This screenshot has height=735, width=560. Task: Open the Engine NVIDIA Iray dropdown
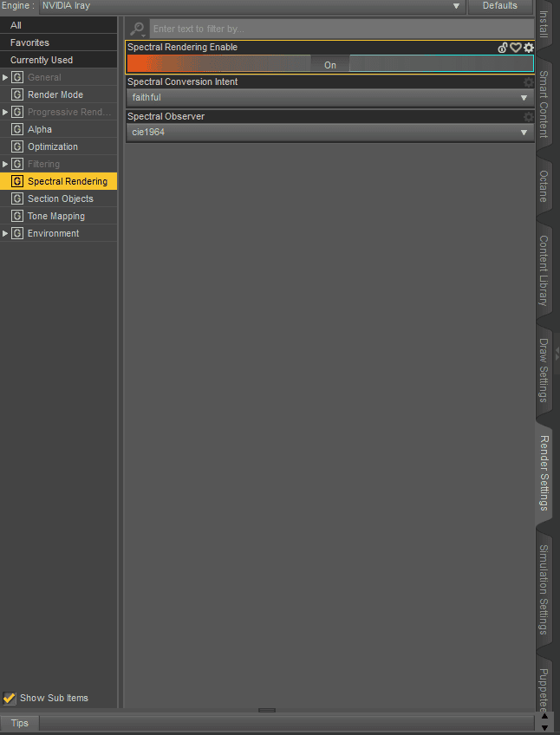point(252,6)
